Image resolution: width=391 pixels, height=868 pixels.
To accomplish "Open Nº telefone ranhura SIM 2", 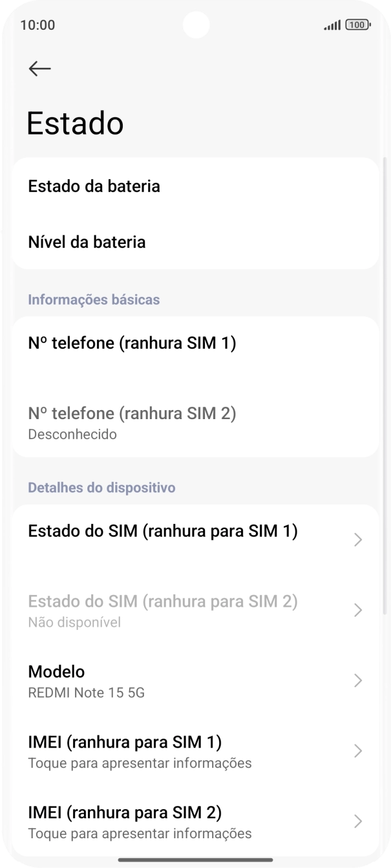I will click(132, 420).
